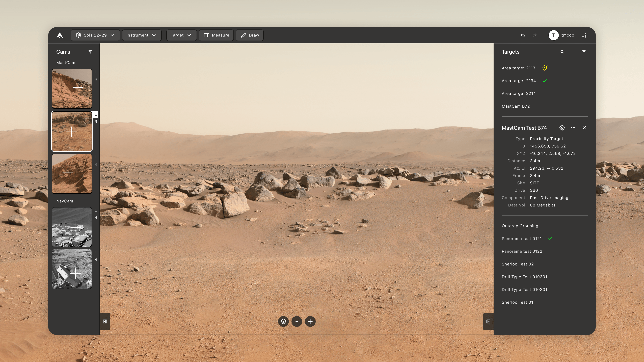
Task: Select first NavCam thumbnail
Action: tap(72, 227)
